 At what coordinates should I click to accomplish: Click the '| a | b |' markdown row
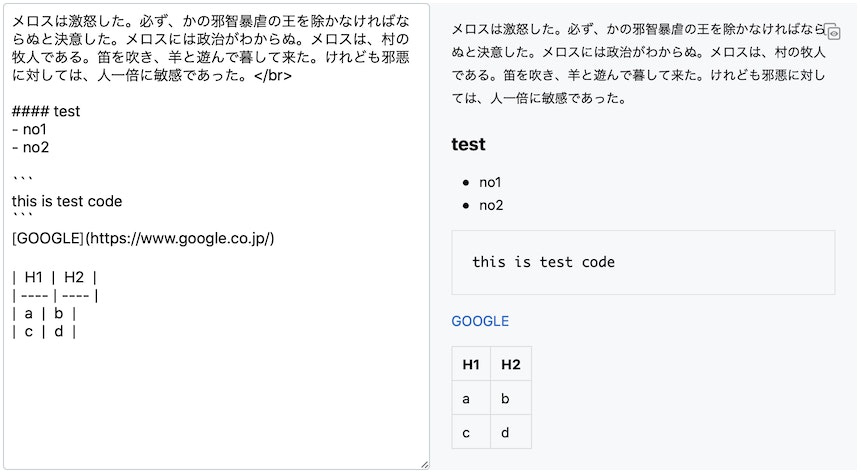click(44, 314)
